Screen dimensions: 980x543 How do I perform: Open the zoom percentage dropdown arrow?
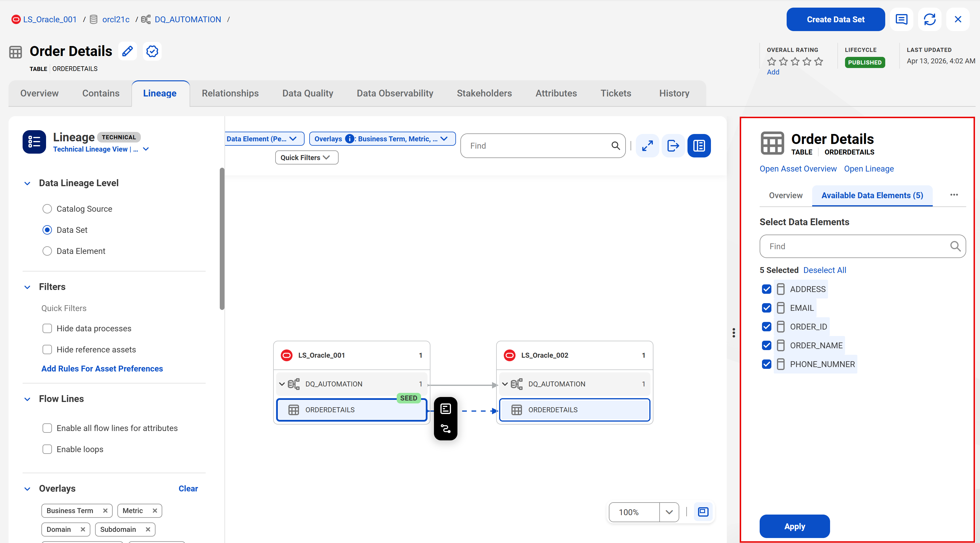(x=669, y=512)
